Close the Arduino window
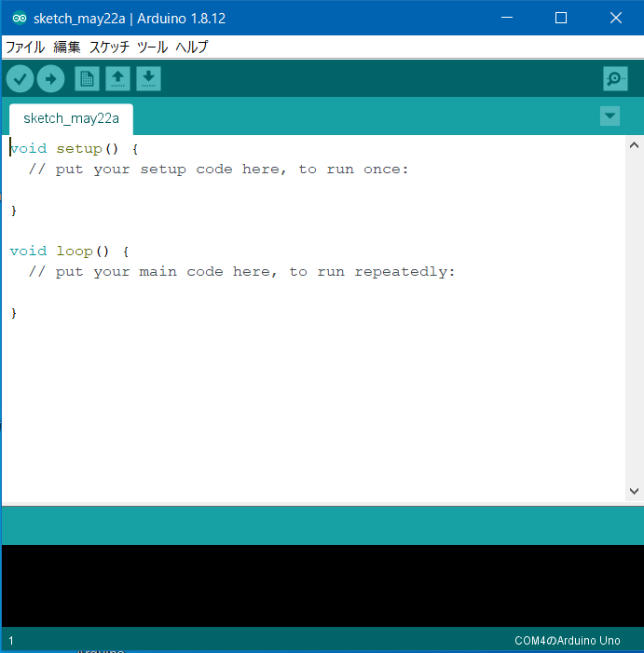This screenshot has width=644, height=653. (616, 18)
